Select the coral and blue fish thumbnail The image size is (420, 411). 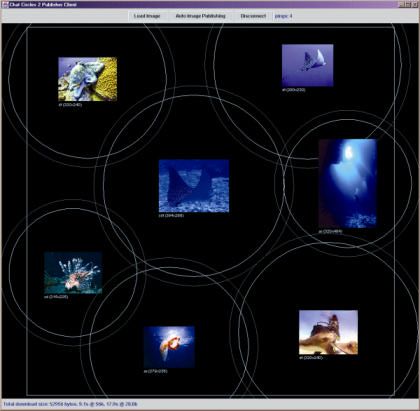coord(88,79)
